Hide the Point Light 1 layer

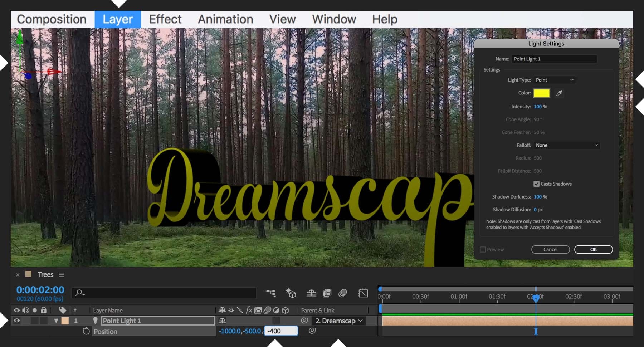pos(16,321)
